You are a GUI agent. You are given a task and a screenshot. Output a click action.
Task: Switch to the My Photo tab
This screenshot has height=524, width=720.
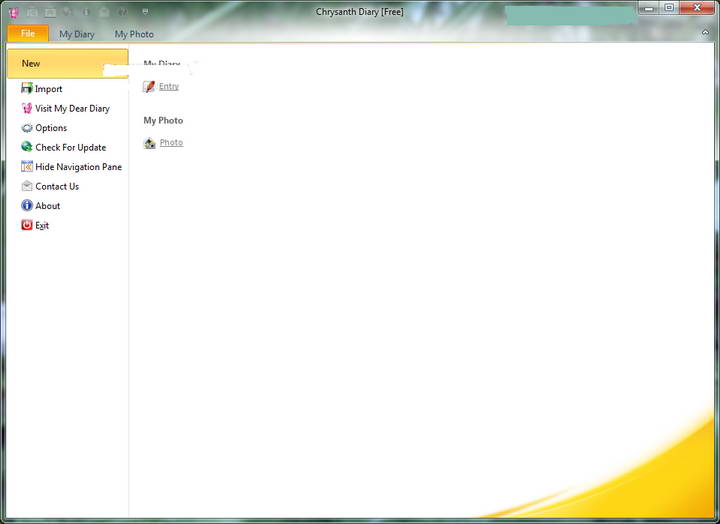134,34
